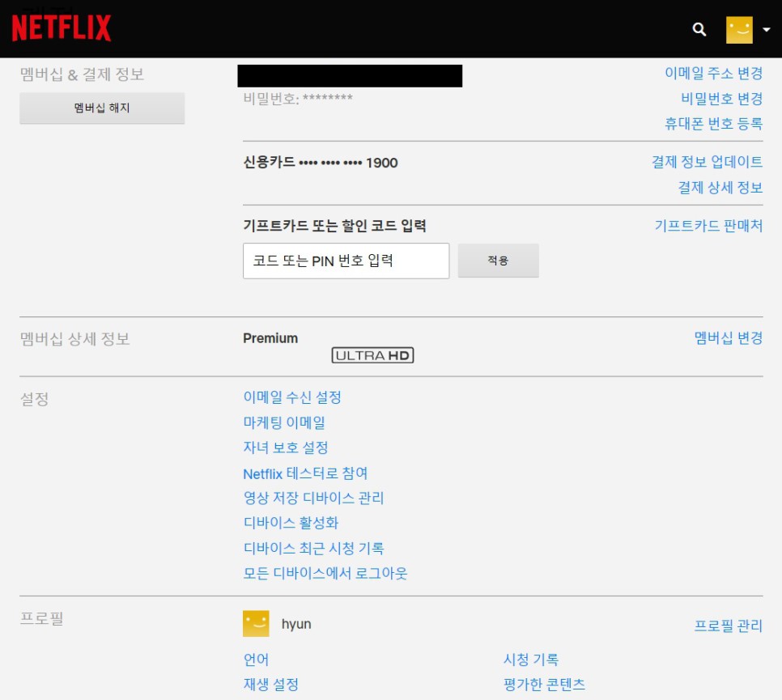Click the 설정 section heading
782x700 pixels.
point(35,399)
